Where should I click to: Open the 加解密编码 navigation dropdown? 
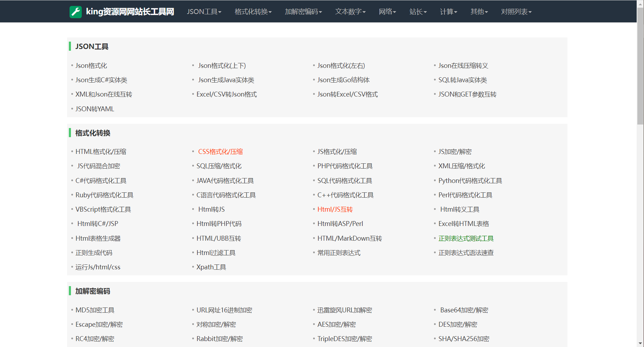coord(303,12)
